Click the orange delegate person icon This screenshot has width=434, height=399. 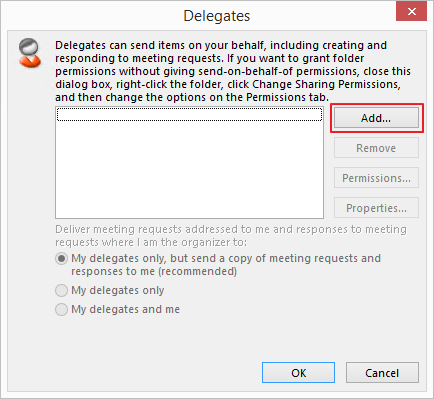point(29,53)
